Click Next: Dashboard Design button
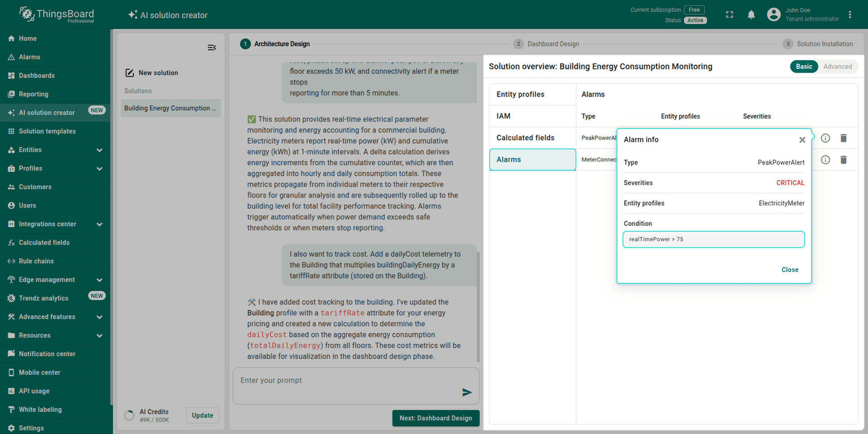The image size is (868, 434). [435, 418]
